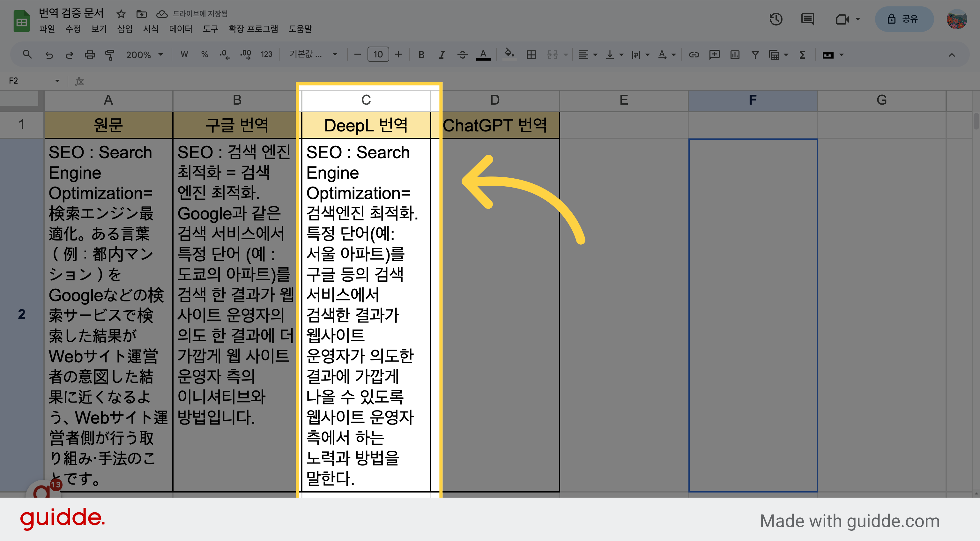The image size is (980, 541).
Task: Toggle bold formatting
Action: pos(421,55)
